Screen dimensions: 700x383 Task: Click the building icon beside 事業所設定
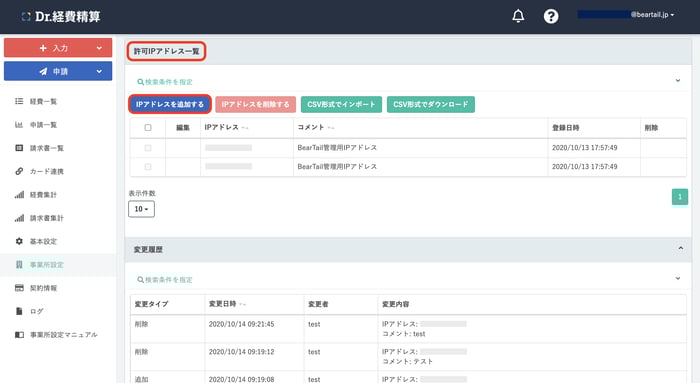click(19, 264)
